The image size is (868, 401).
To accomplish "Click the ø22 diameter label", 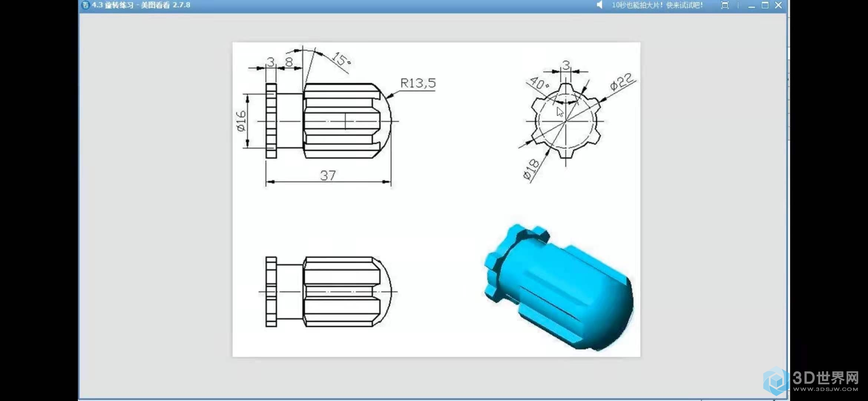I will coord(622,82).
